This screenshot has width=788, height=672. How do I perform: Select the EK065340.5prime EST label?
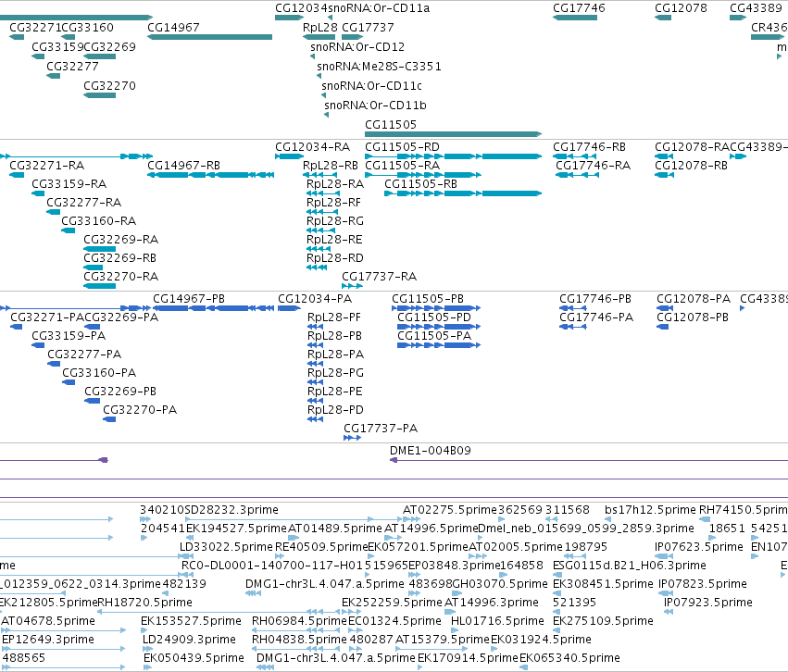(569, 658)
